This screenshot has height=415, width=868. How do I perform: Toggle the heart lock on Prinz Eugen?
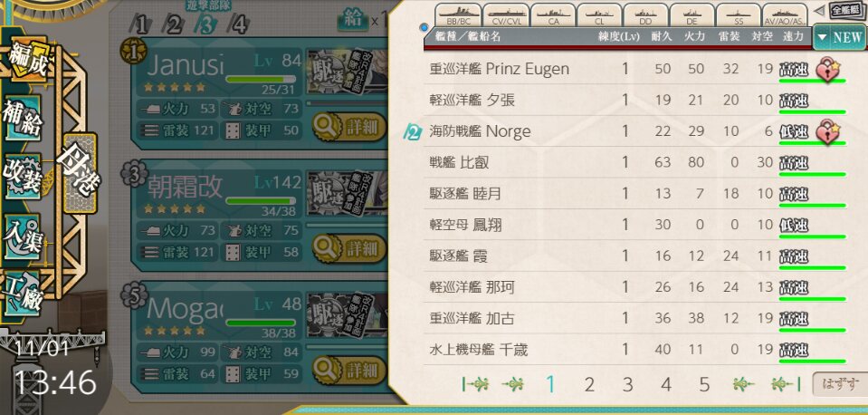click(x=827, y=71)
